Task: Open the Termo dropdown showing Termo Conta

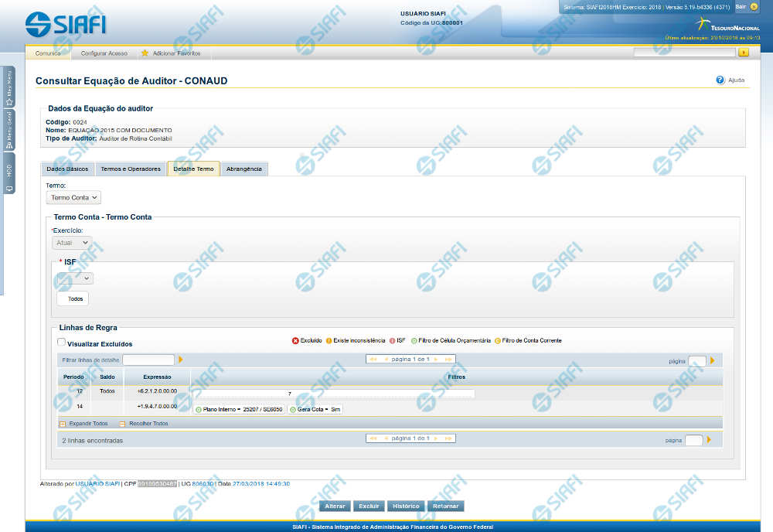Action: pyautogui.click(x=73, y=198)
